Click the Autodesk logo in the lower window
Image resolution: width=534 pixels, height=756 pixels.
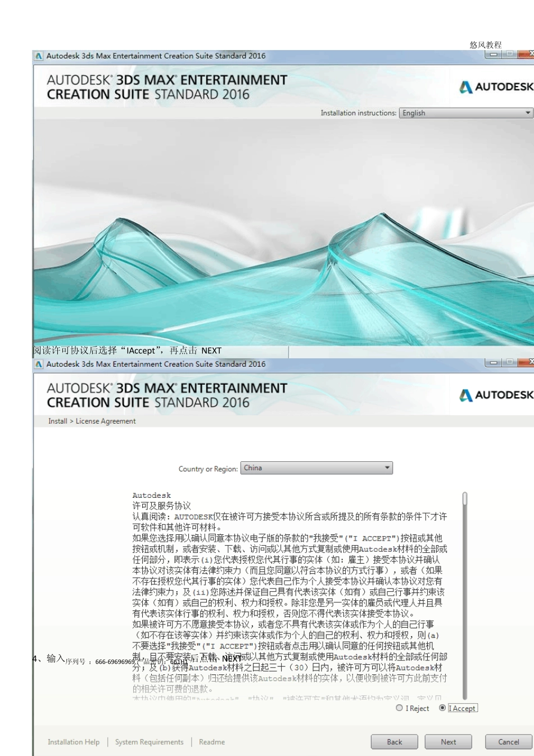[x=496, y=395]
